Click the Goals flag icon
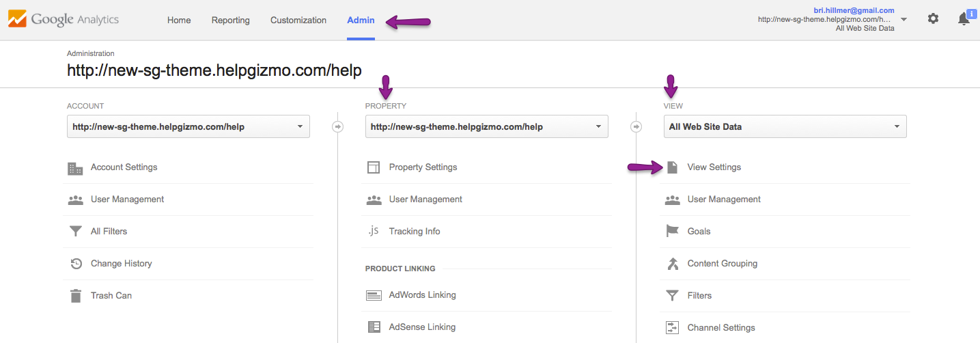 coord(672,232)
